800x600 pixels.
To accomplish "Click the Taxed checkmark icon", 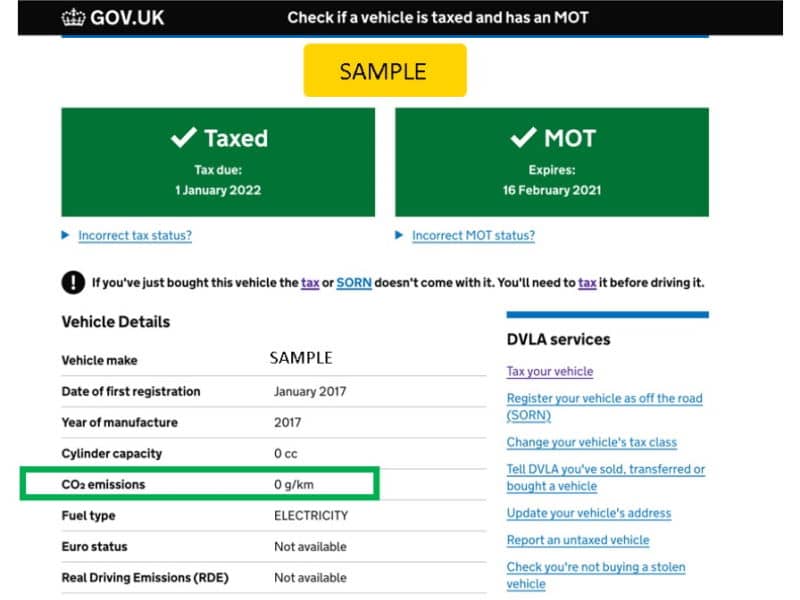I will (184, 137).
